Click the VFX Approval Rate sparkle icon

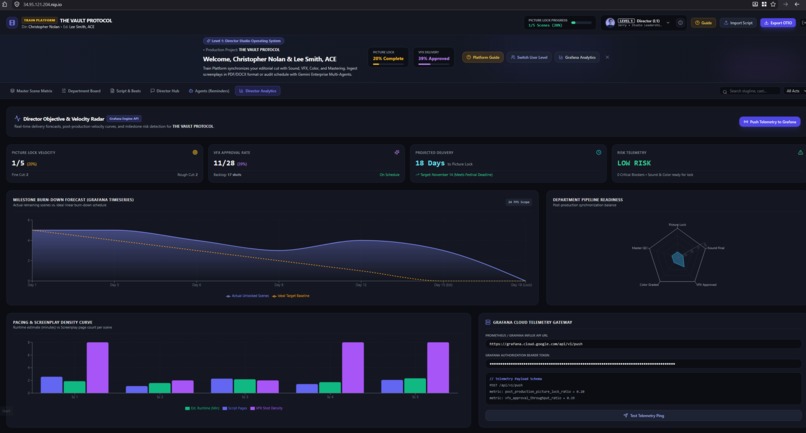tap(396, 152)
